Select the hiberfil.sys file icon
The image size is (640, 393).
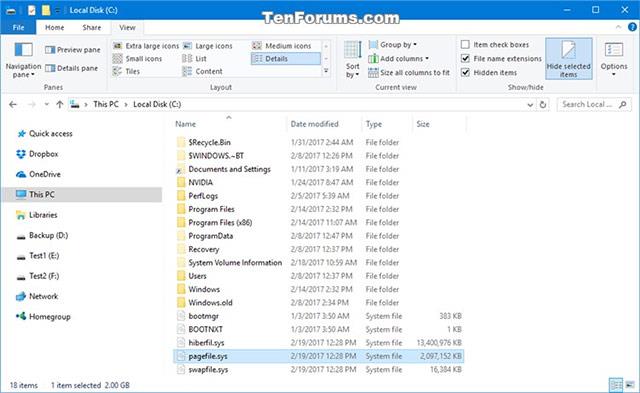(x=181, y=342)
